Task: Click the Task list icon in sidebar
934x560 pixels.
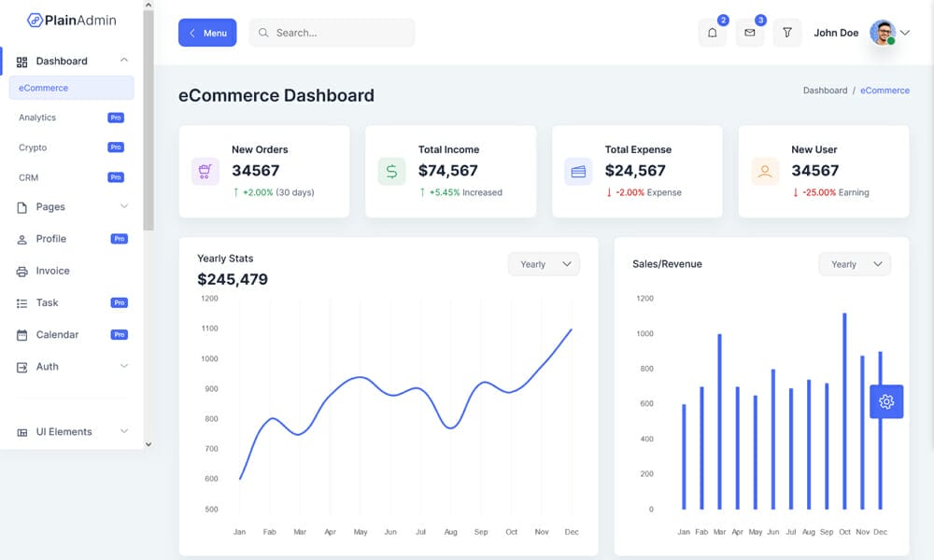Action: [21, 302]
